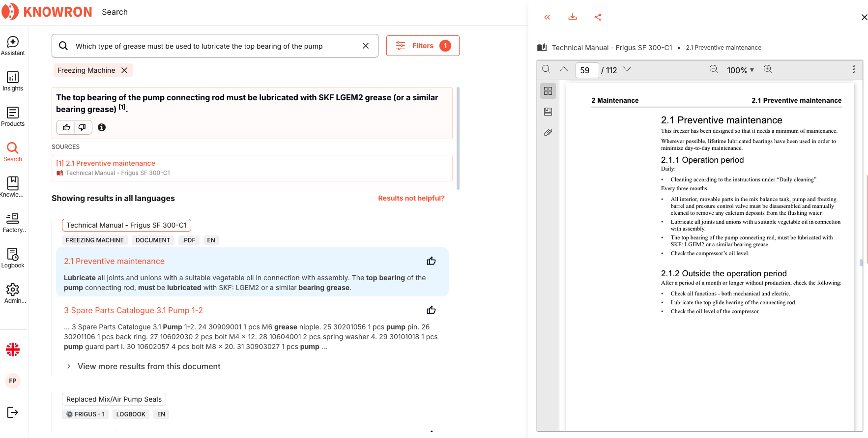Click the FREEZING MACHINE tag
Viewport: 868px width, 438px height.
[95, 240]
